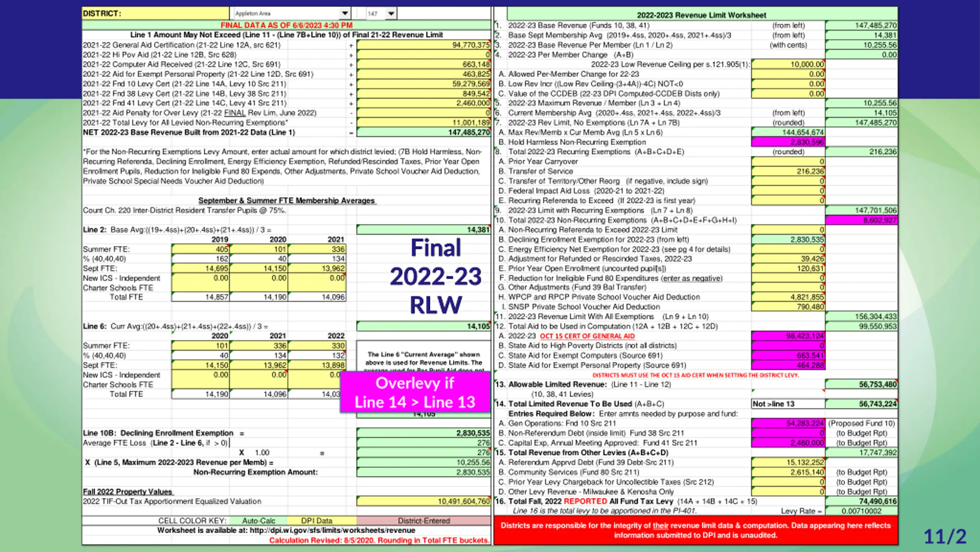Open the Appleton Area district dropdown arrow

(x=345, y=13)
